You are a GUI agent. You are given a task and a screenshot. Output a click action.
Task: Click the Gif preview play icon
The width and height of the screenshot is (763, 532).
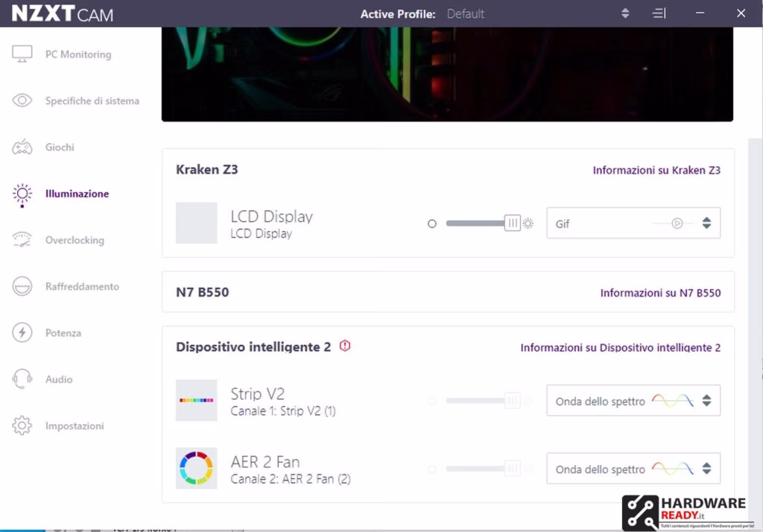coord(677,224)
